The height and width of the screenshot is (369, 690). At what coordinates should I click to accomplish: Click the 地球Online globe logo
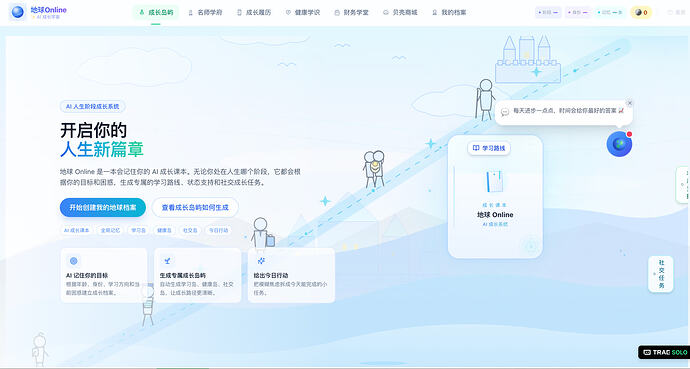18,12
